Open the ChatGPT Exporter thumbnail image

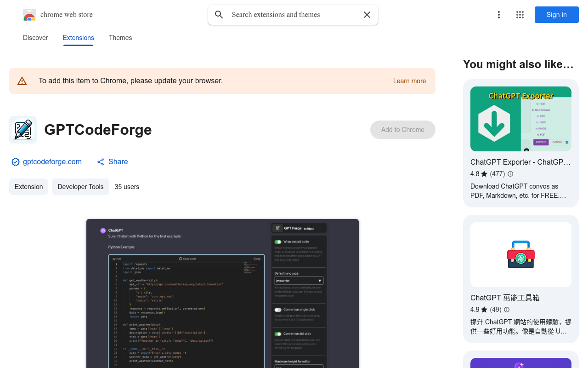pos(521,119)
